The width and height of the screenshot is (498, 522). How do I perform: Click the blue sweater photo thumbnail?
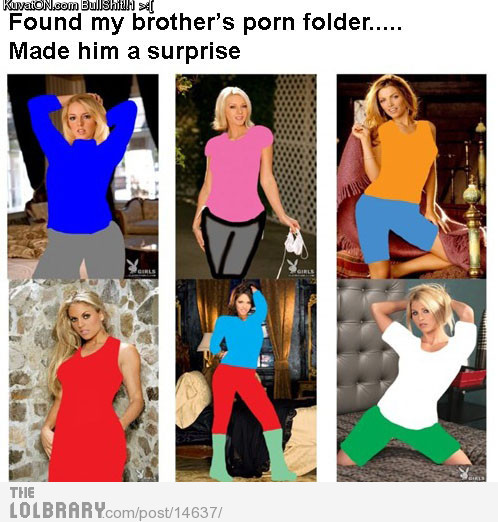pyautogui.click(x=83, y=176)
